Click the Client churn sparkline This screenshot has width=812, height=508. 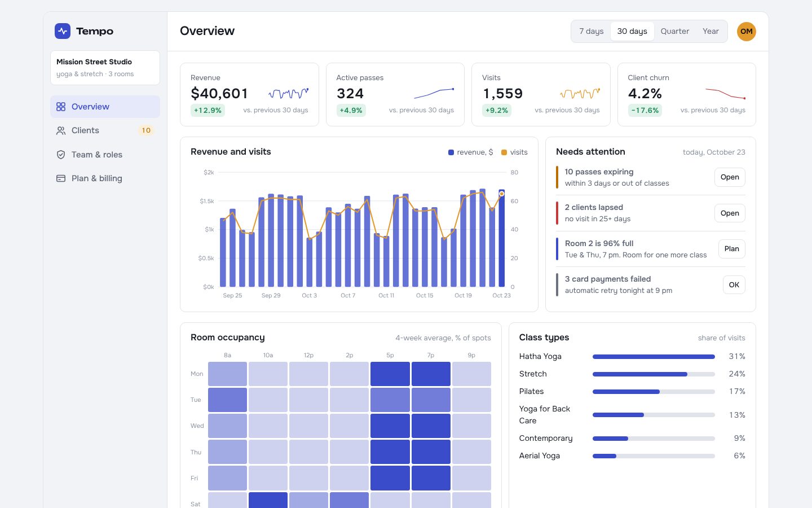[725, 93]
